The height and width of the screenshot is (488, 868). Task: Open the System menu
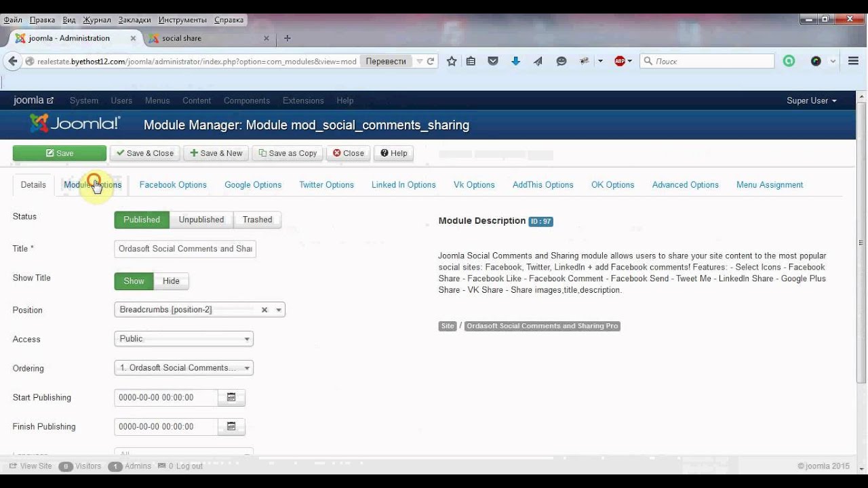[x=84, y=100]
